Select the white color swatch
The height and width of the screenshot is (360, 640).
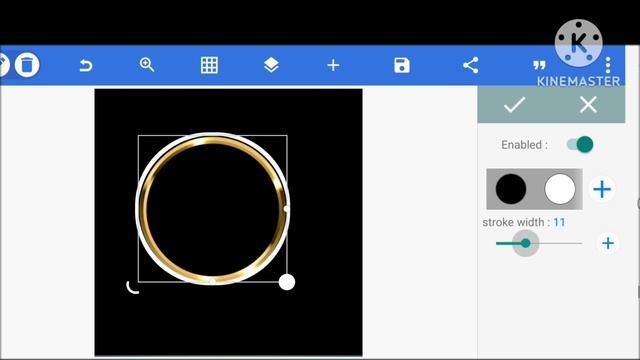click(x=560, y=189)
